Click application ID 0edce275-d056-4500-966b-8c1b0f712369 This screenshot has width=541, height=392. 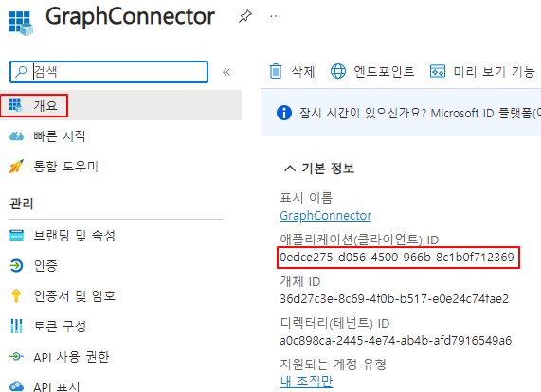tap(397, 258)
